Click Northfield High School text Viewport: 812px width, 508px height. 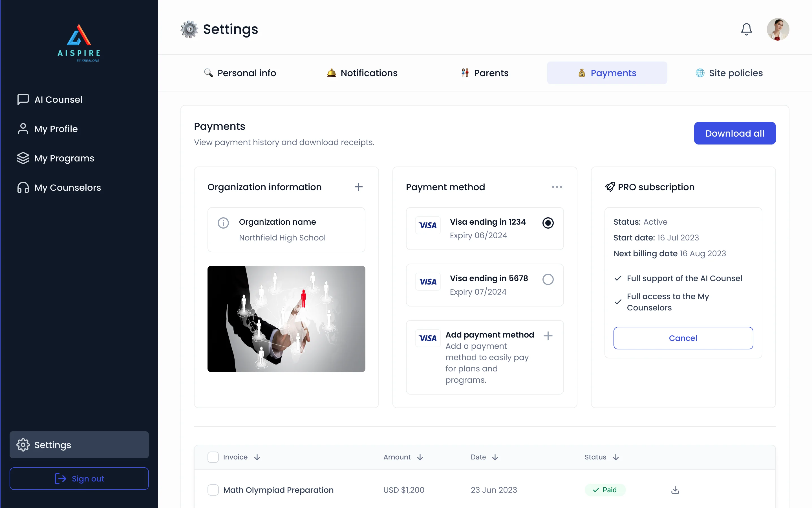pos(282,238)
